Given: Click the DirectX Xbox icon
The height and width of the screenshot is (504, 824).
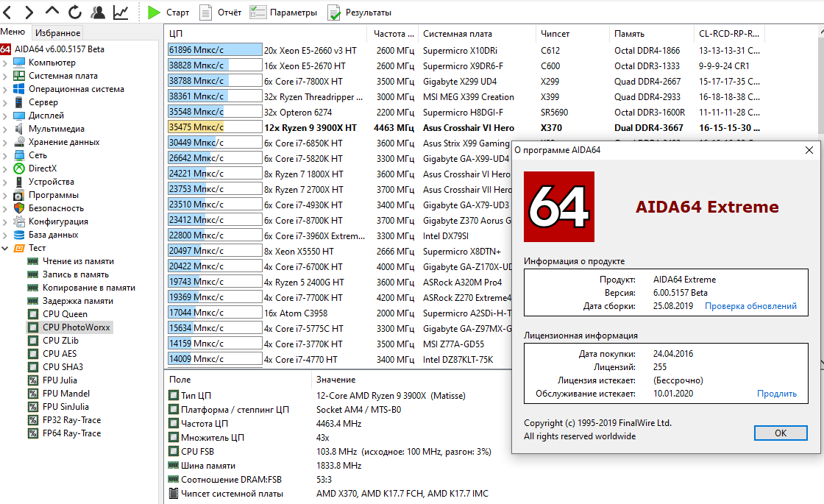Looking at the screenshot, I should tap(19, 168).
